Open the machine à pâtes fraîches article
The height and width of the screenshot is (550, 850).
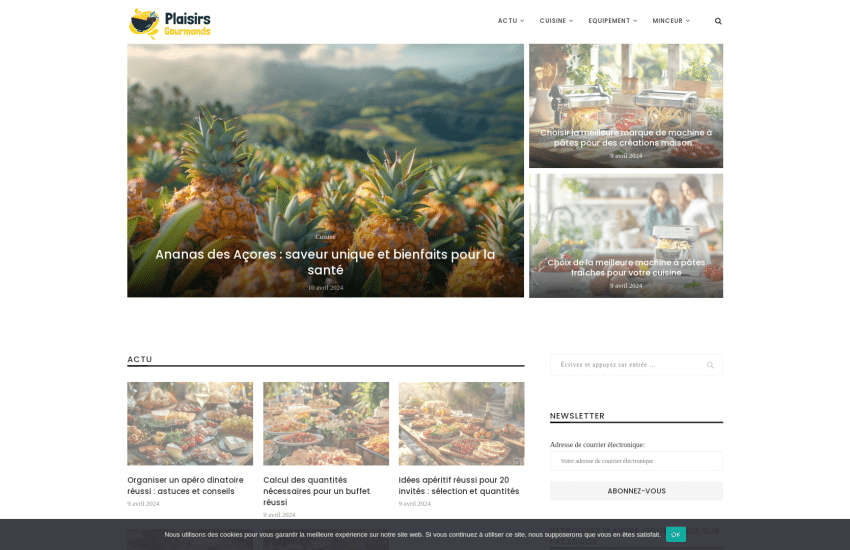click(x=626, y=268)
